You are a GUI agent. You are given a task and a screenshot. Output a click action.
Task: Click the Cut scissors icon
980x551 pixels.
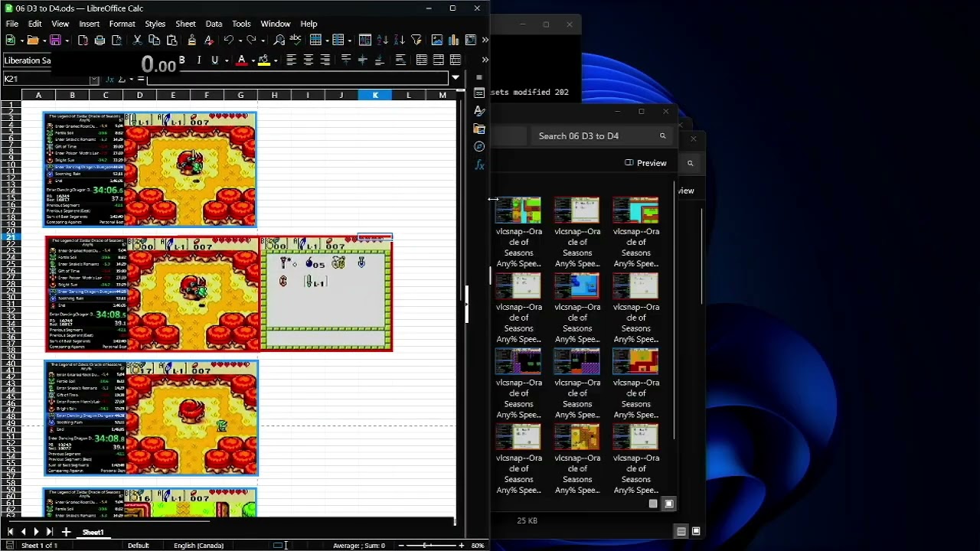137,40
